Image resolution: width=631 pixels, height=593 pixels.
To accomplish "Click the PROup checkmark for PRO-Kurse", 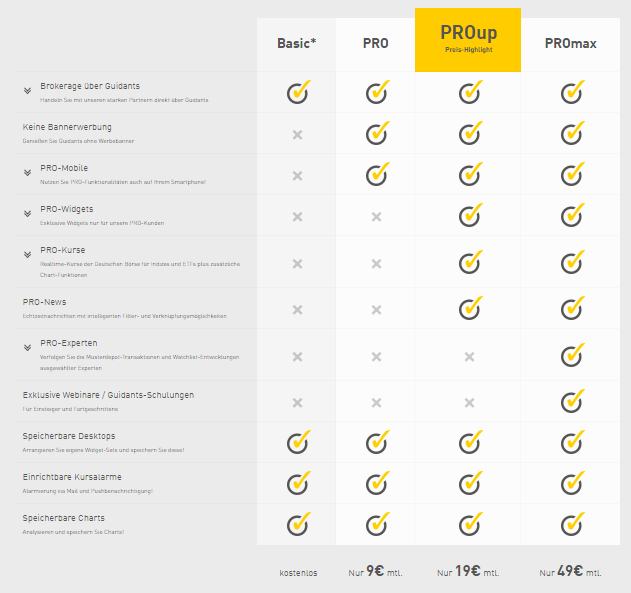I will 470,262.
